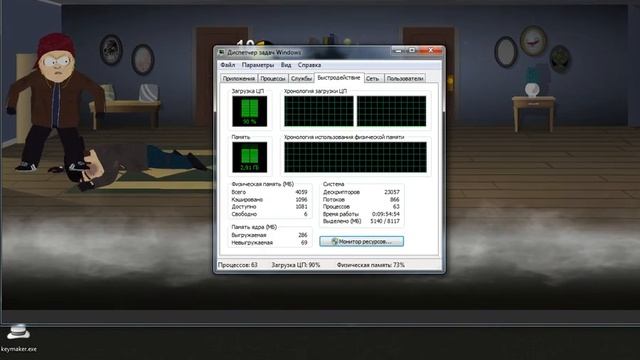640x360 pixels.
Task: Select the Быстродействие tab
Action: [339, 78]
